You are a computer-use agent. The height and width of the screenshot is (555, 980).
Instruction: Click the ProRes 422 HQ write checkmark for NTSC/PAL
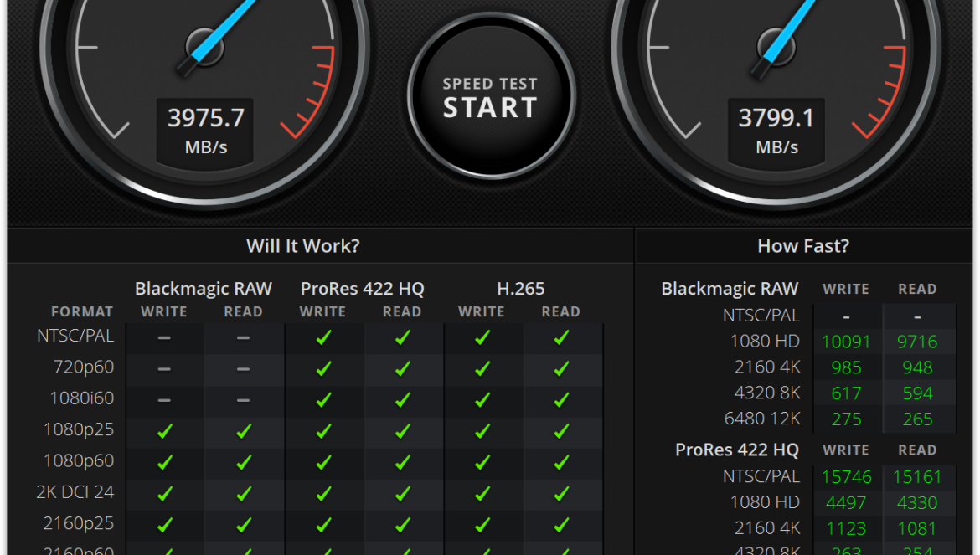click(x=323, y=337)
